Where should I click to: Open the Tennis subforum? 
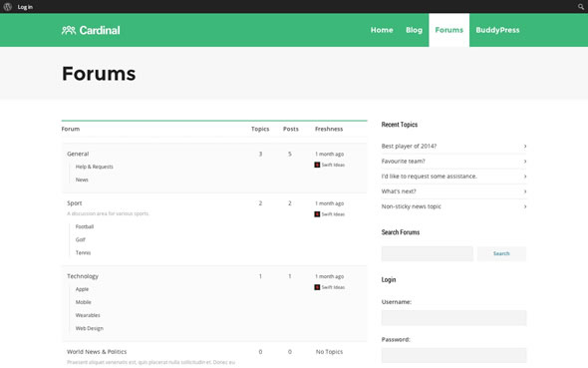(83, 253)
